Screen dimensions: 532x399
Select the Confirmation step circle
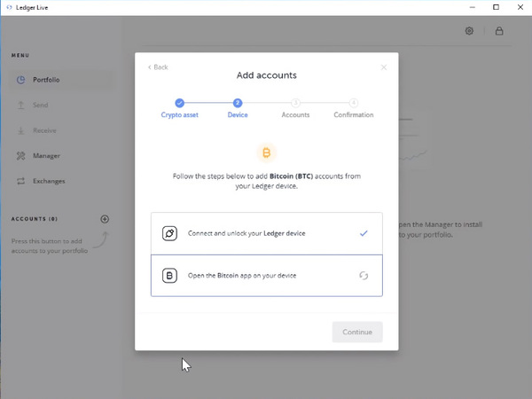click(354, 103)
